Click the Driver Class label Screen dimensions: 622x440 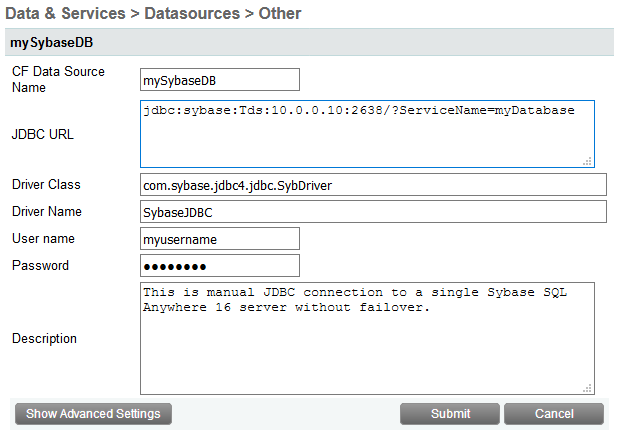click(46, 185)
